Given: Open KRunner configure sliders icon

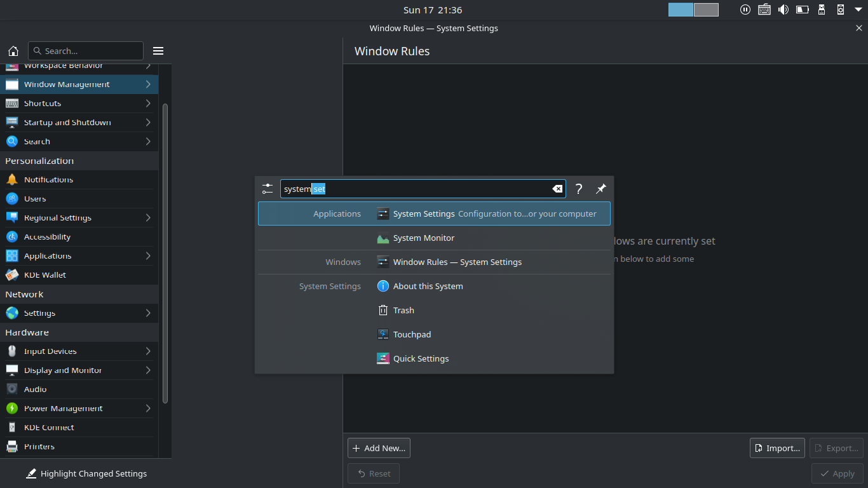Looking at the screenshot, I should point(268,189).
